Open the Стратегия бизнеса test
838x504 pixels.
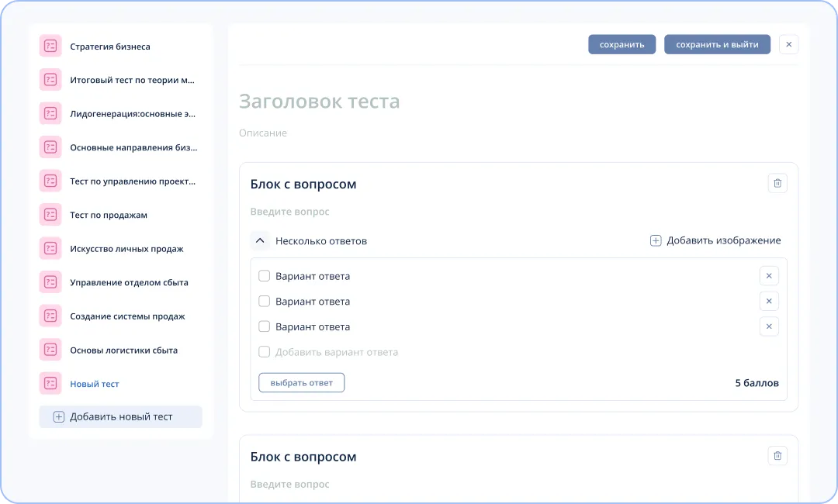(110, 47)
